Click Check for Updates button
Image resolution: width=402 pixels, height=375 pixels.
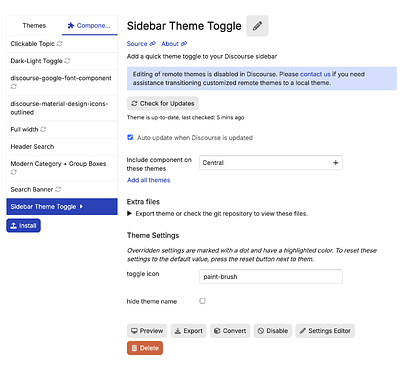click(163, 104)
